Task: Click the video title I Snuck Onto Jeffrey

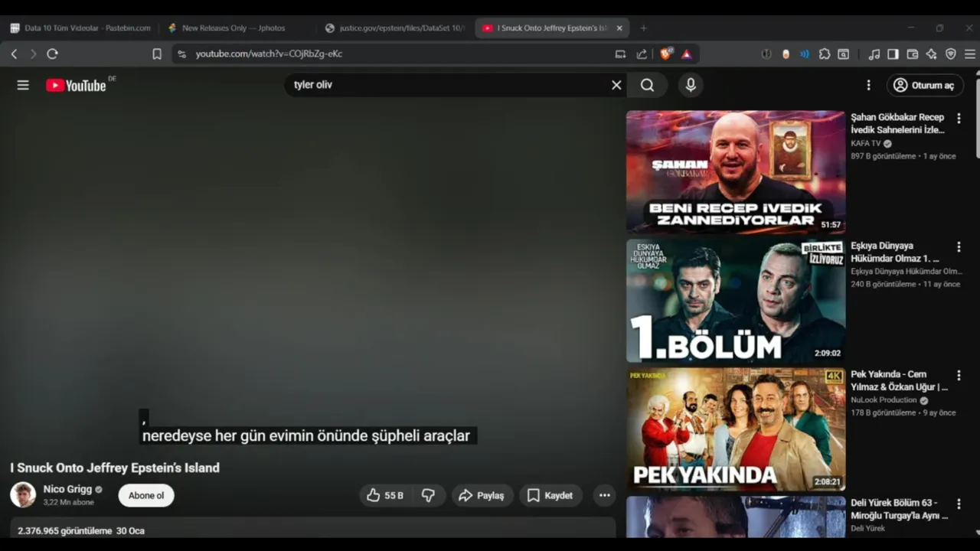Action: click(115, 468)
